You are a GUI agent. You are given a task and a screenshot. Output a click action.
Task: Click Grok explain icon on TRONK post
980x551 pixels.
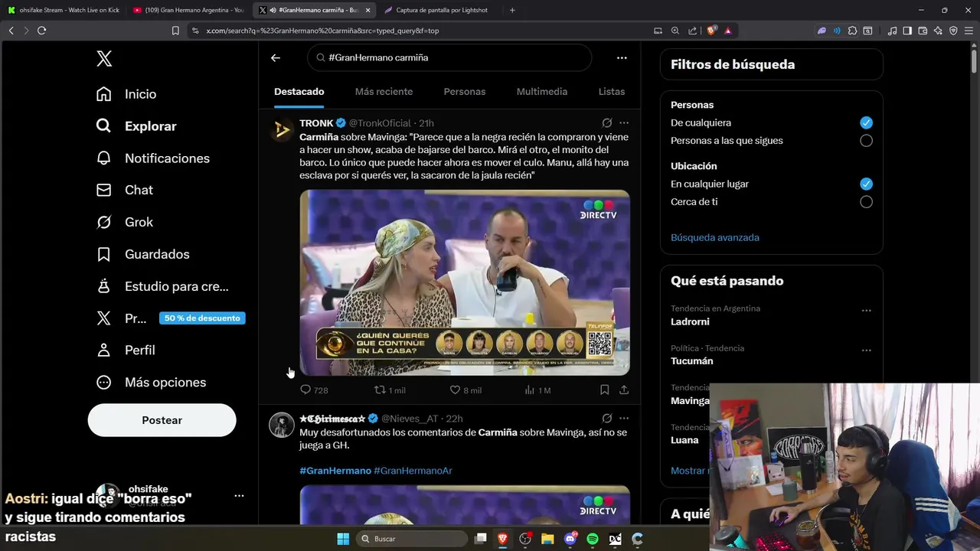[606, 122]
